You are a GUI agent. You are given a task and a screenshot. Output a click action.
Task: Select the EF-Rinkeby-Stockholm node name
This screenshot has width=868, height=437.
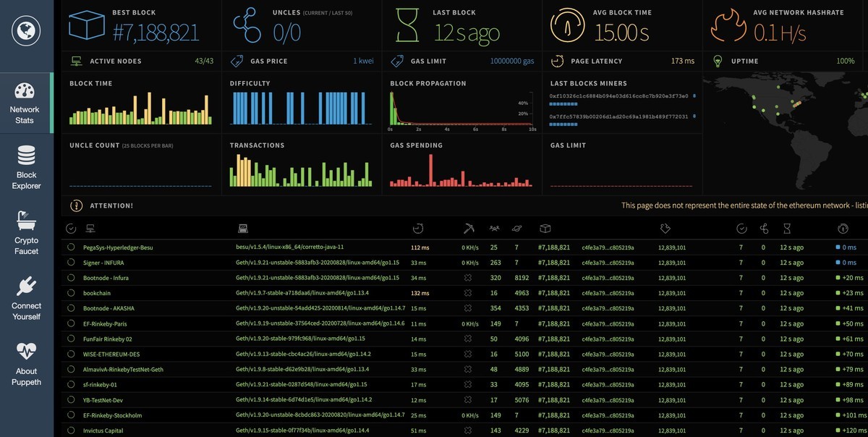(x=112, y=415)
